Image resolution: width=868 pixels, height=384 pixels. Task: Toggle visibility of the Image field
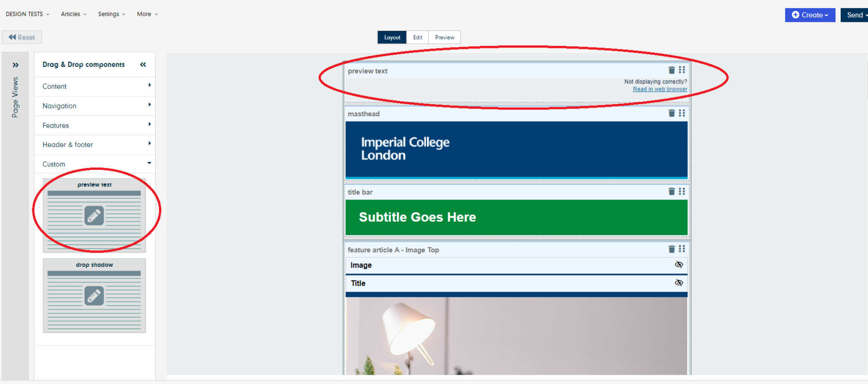pyautogui.click(x=679, y=265)
